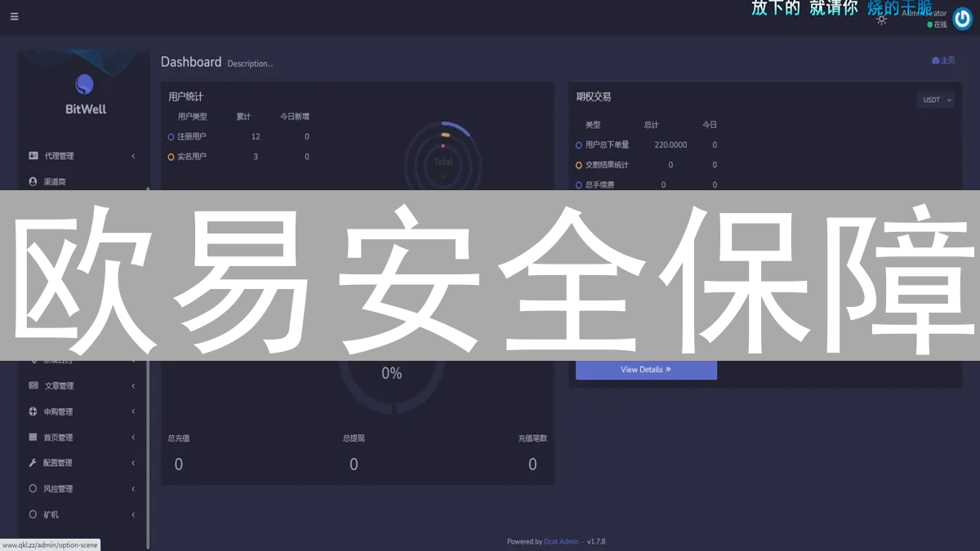Click the 申购管理 globe icon
The image size is (980, 551).
click(x=33, y=411)
